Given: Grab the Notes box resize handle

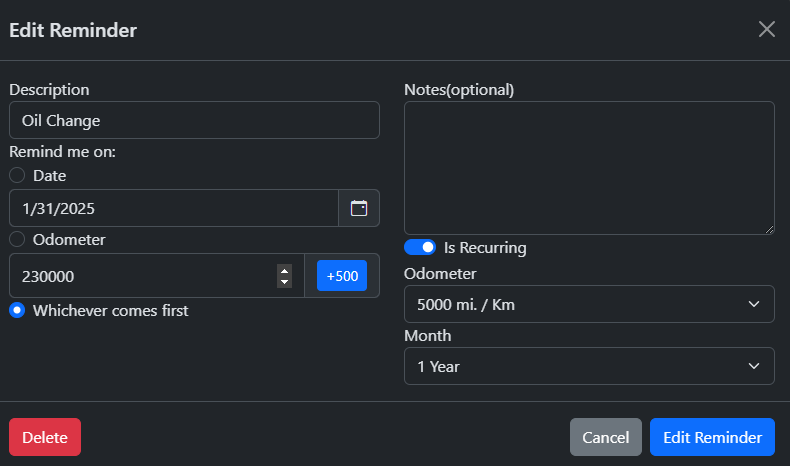Looking at the screenshot, I should [x=769, y=229].
